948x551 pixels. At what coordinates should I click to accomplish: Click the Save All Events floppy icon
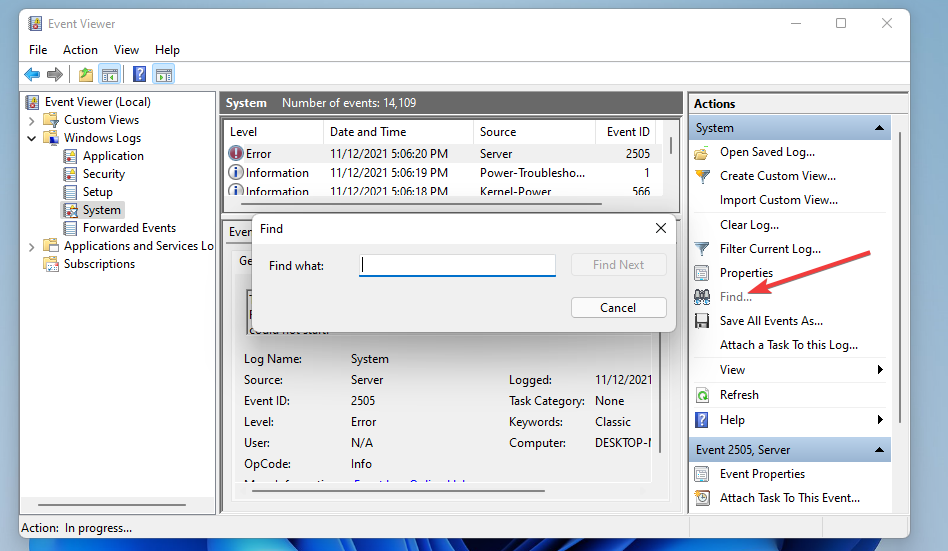(x=702, y=321)
